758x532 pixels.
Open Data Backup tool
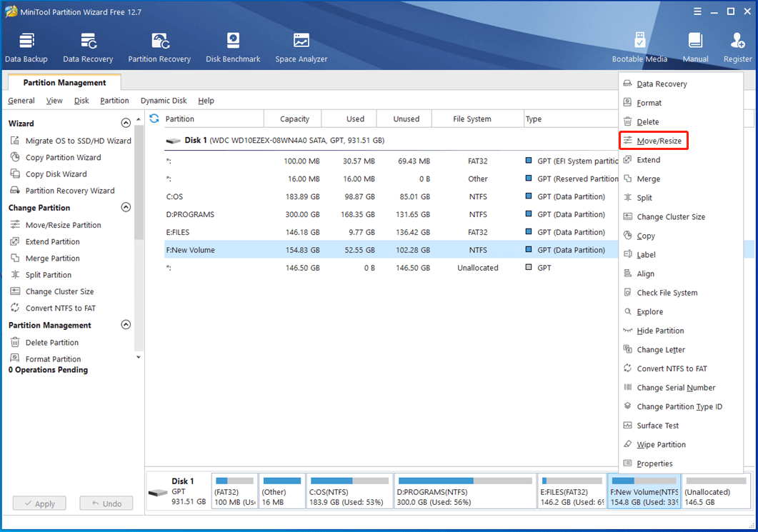(x=26, y=48)
